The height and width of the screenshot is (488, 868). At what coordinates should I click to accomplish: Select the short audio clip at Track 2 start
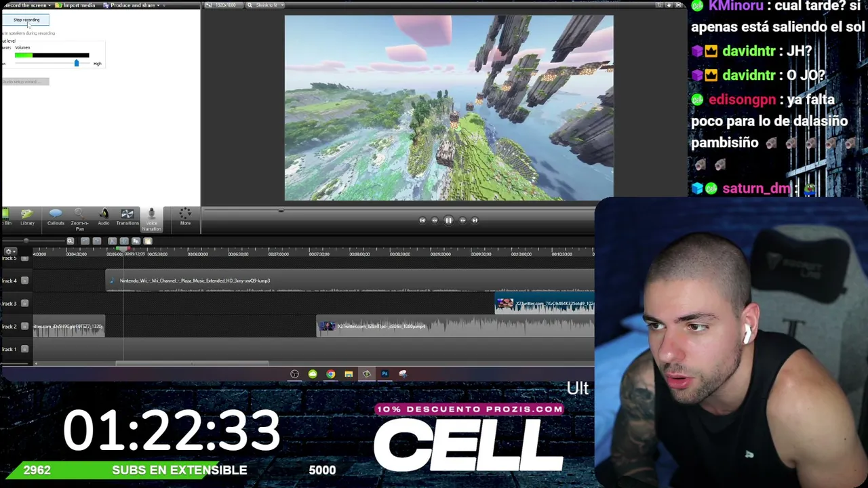[x=69, y=326]
